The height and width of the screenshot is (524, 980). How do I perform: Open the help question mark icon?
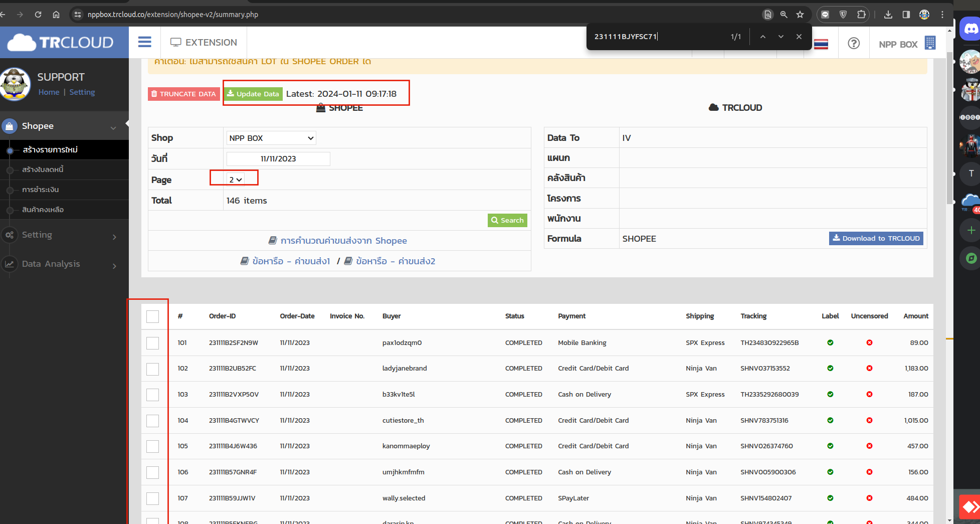coord(854,44)
